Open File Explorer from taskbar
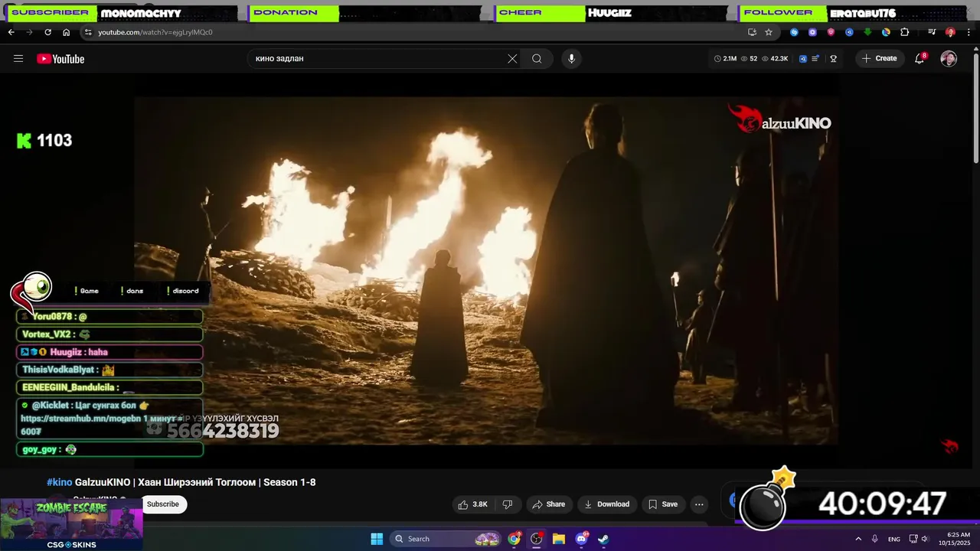Image resolution: width=980 pixels, height=551 pixels. [x=559, y=539]
